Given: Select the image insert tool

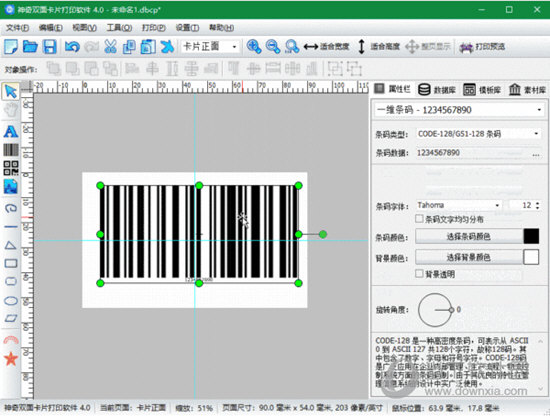Looking at the screenshot, I should coord(11,187).
